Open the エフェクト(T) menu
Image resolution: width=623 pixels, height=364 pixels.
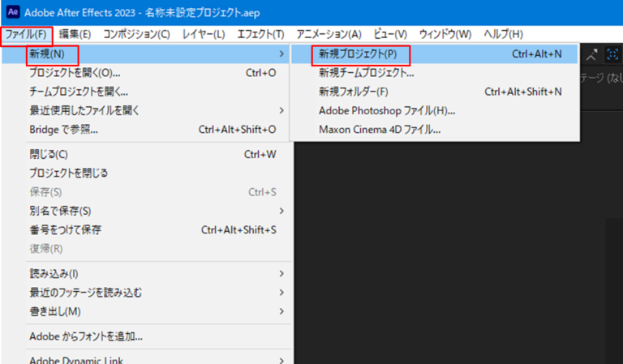(x=260, y=35)
